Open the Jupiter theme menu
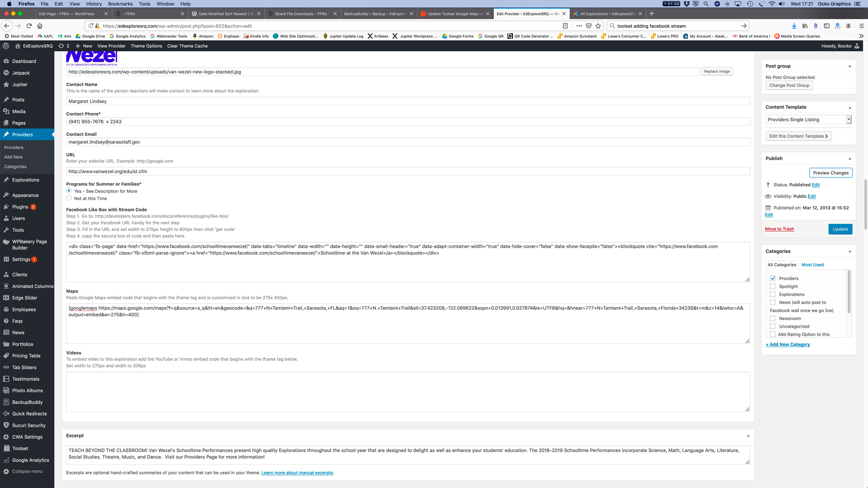The image size is (868, 488). coord(20,85)
